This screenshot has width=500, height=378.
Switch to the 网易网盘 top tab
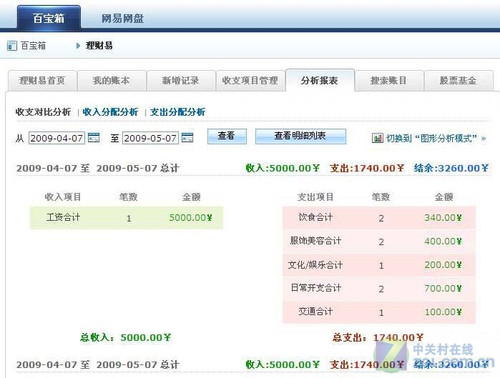(x=122, y=18)
